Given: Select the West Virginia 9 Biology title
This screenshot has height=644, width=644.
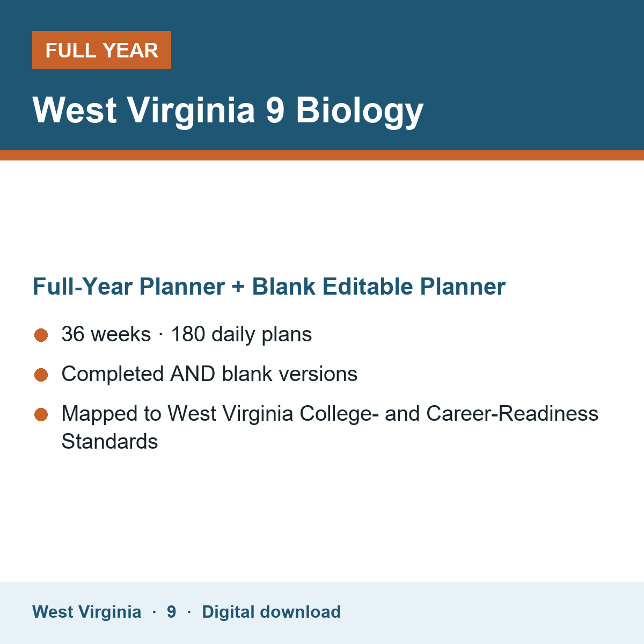Looking at the screenshot, I should point(228,111).
